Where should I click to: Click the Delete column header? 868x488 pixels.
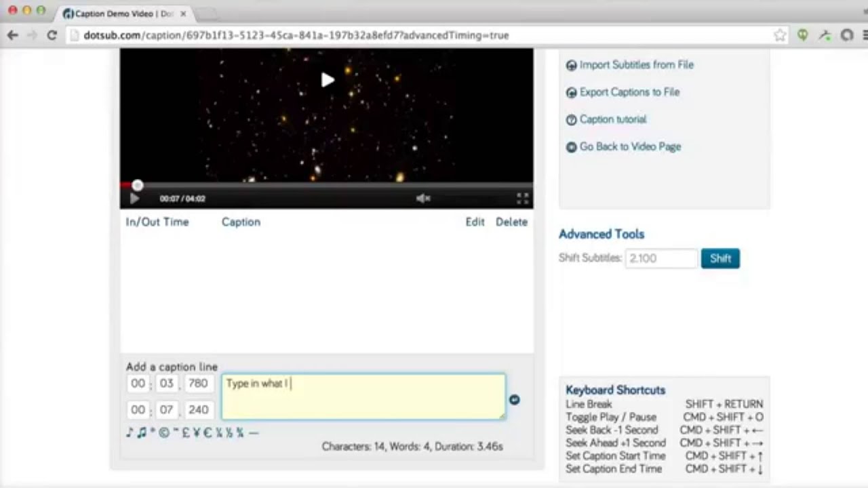coord(511,222)
